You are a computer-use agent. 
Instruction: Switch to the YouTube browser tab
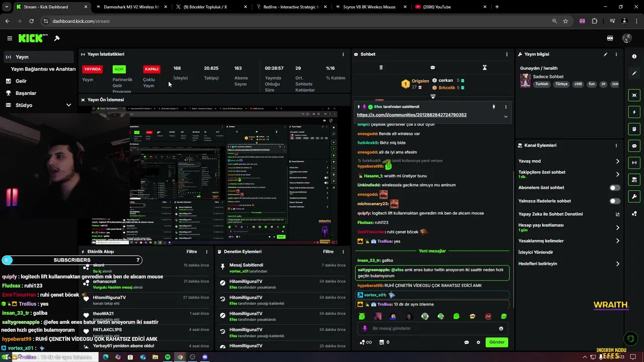click(450, 7)
